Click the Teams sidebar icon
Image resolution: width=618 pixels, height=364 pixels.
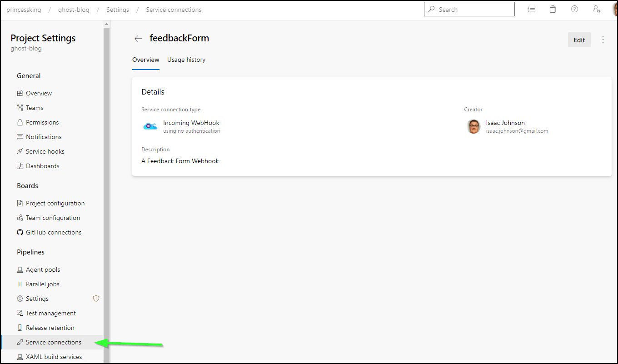click(x=20, y=108)
